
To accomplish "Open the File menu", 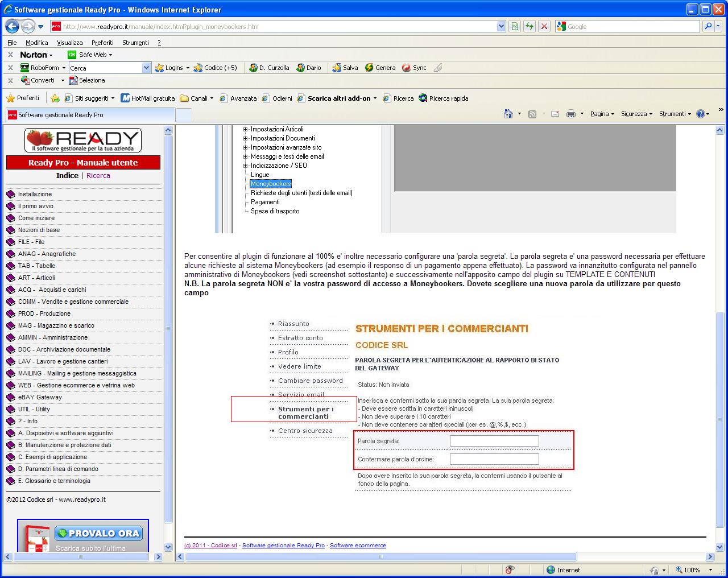I will 12,43.
